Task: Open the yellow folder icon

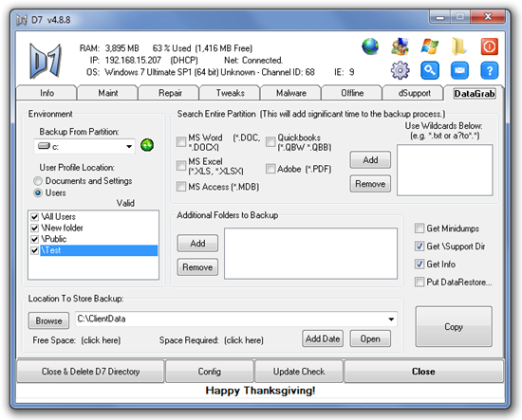Action: point(459,46)
